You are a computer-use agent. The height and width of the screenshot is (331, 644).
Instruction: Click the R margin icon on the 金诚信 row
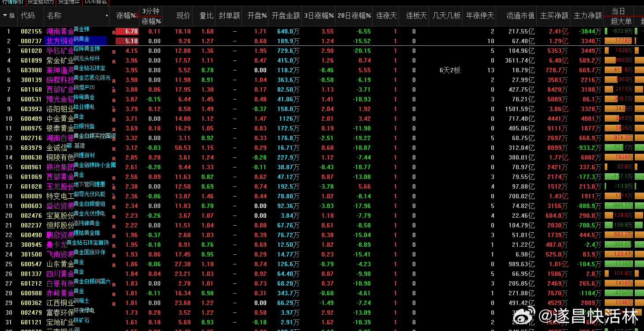click(114, 149)
